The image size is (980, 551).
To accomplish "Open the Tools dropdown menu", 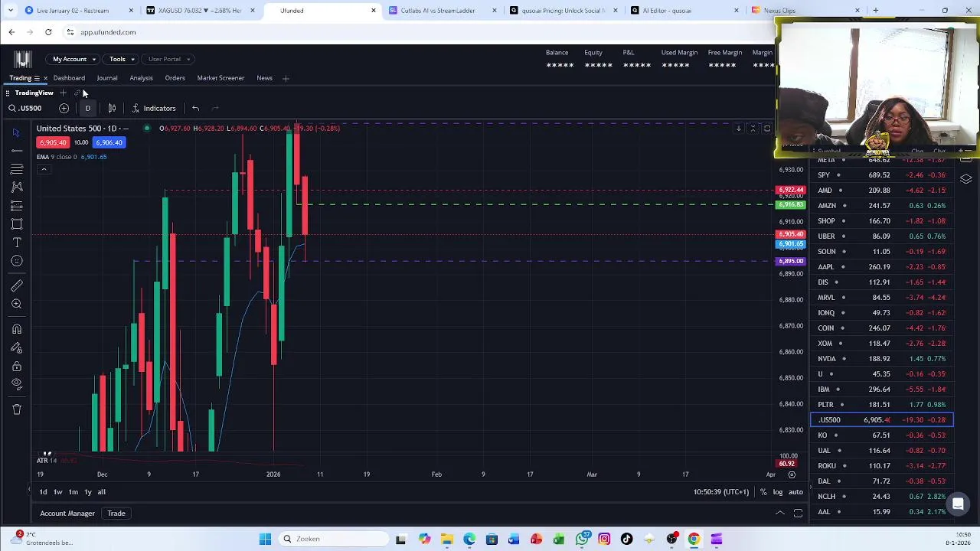I will [122, 59].
